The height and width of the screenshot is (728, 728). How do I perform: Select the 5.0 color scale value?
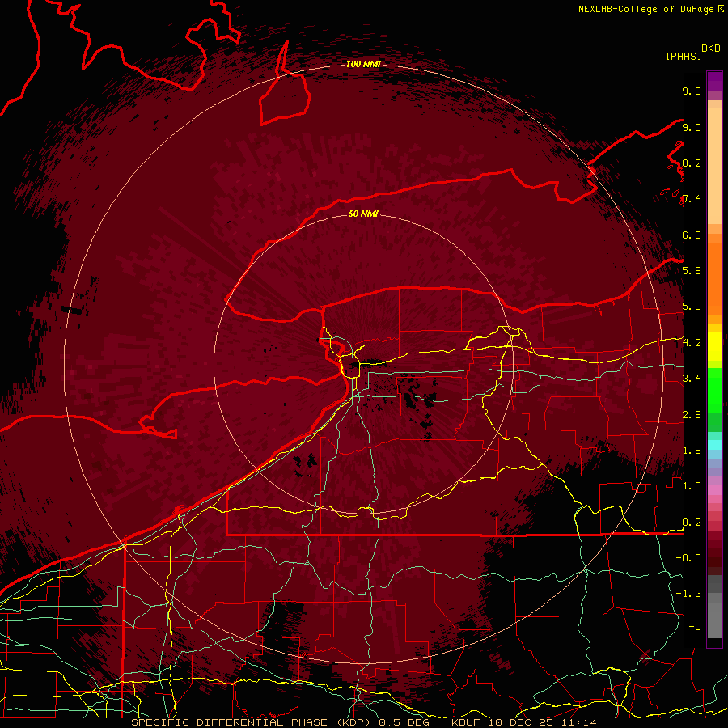[x=692, y=307]
